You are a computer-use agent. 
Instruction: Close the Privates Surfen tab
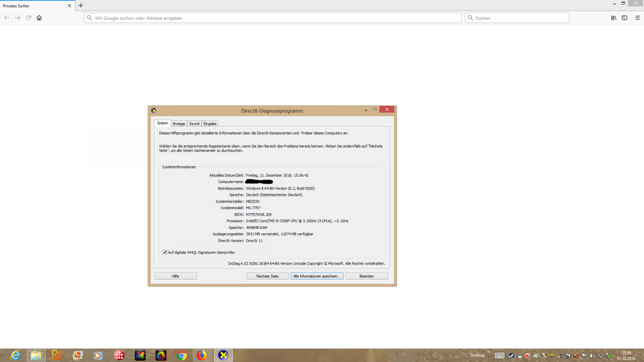click(69, 6)
